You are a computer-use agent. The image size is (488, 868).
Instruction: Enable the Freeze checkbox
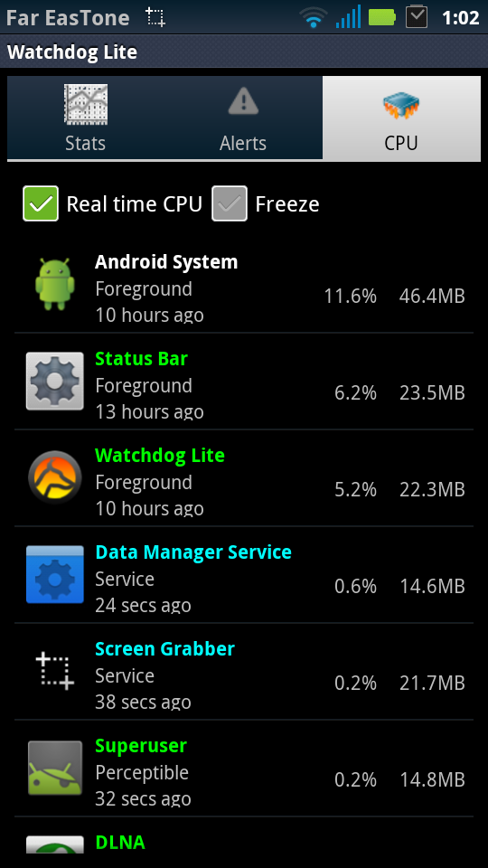click(229, 203)
